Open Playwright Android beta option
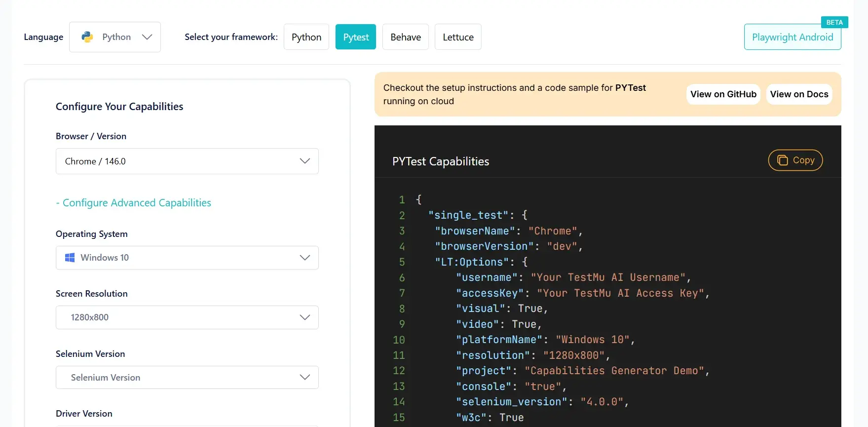 click(793, 37)
